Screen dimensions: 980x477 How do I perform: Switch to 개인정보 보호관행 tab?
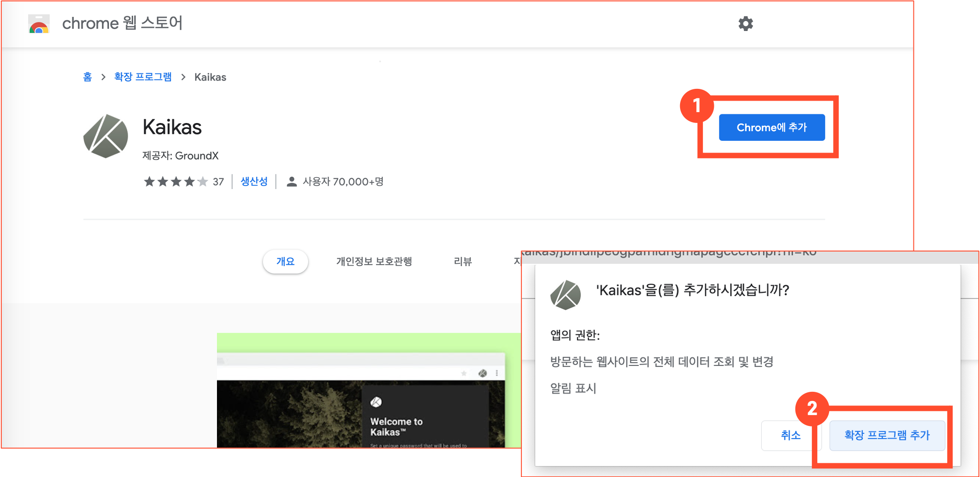[374, 262]
